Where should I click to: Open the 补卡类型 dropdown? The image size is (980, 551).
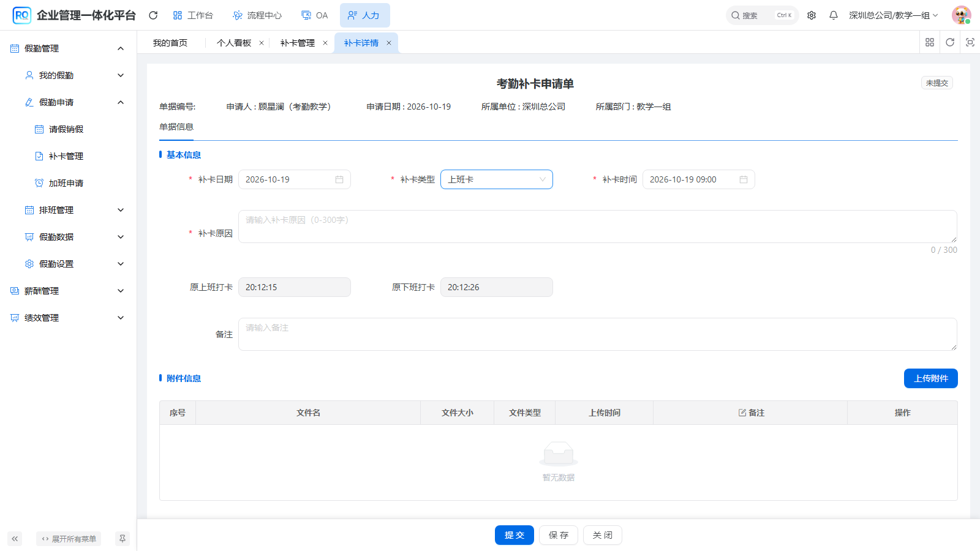[497, 179]
